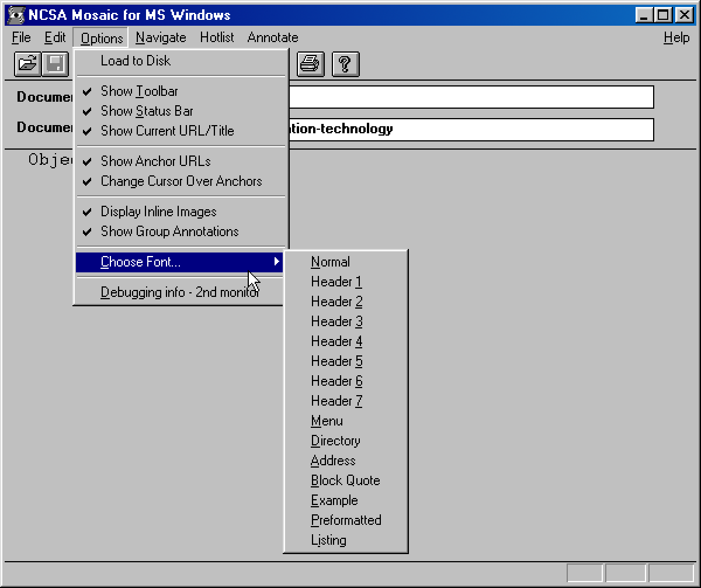The width and height of the screenshot is (701, 588).
Task: Click the question mark help toolbar icon
Action: pos(345,64)
